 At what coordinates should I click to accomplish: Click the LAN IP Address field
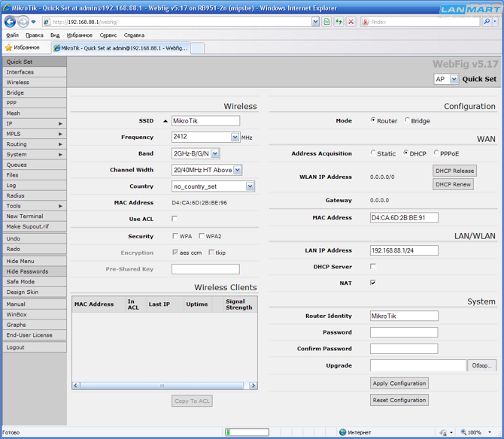[x=404, y=250]
